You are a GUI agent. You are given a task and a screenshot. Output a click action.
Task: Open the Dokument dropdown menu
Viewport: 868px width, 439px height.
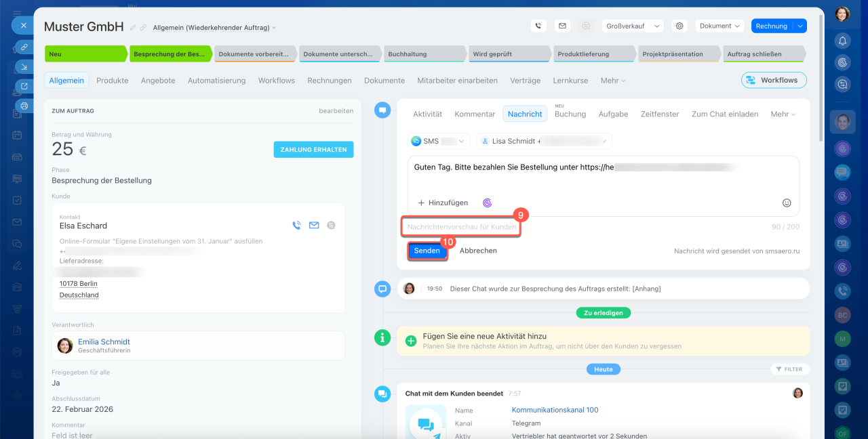pyautogui.click(x=719, y=26)
